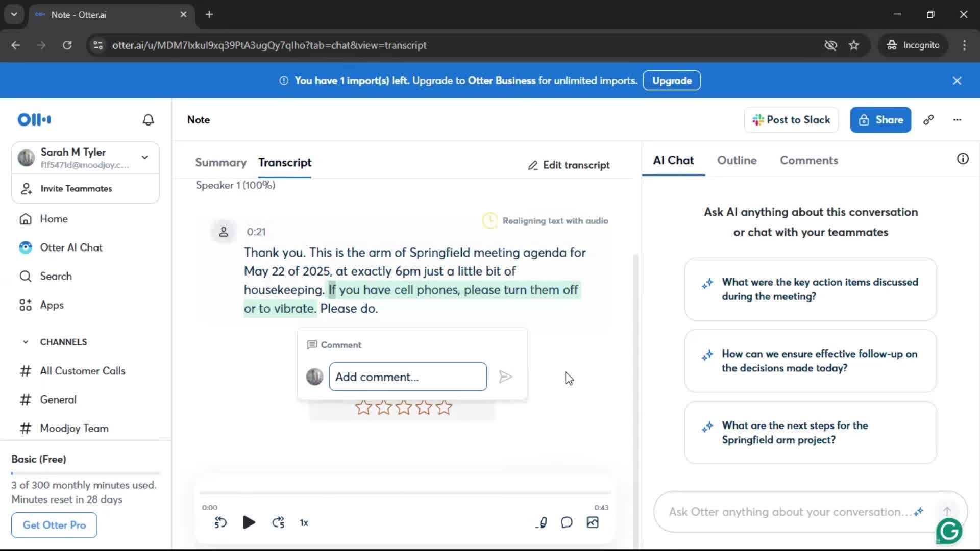View site information icon in address bar
The height and width of the screenshot is (551, 980).
tap(98, 45)
